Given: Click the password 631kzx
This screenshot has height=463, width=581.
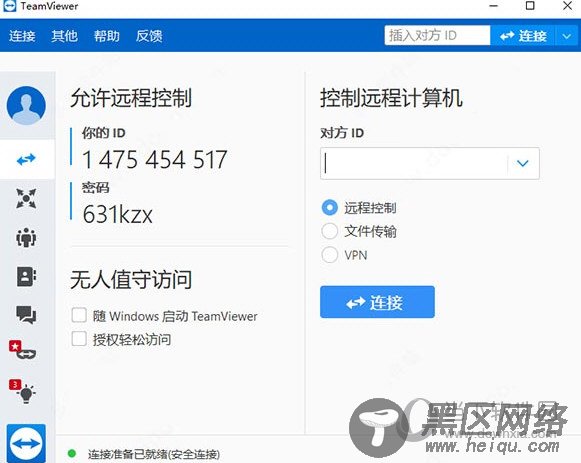Looking at the screenshot, I should pyautogui.click(x=117, y=214).
